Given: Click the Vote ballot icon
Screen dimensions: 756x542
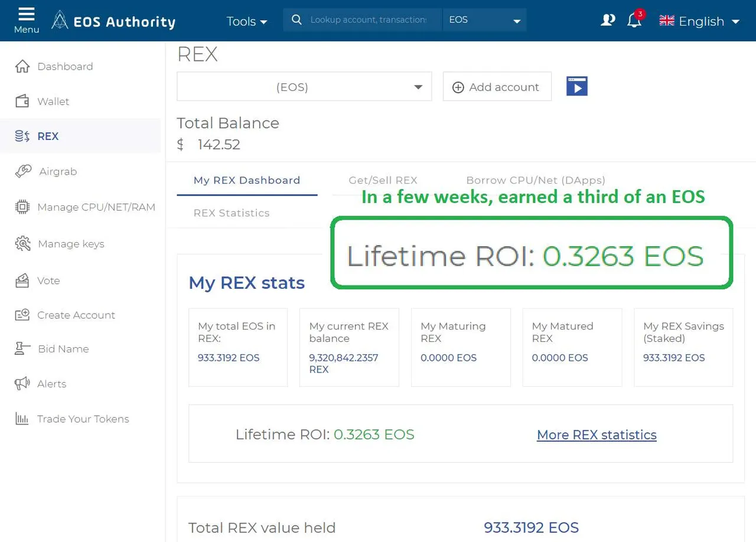Looking at the screenshot, I should coord(22,280).
